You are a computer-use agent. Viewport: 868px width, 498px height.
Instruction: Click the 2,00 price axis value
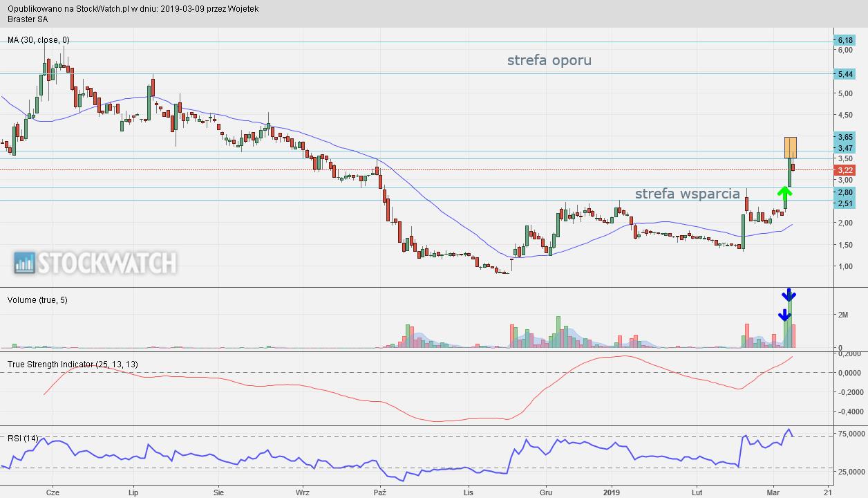845,223
